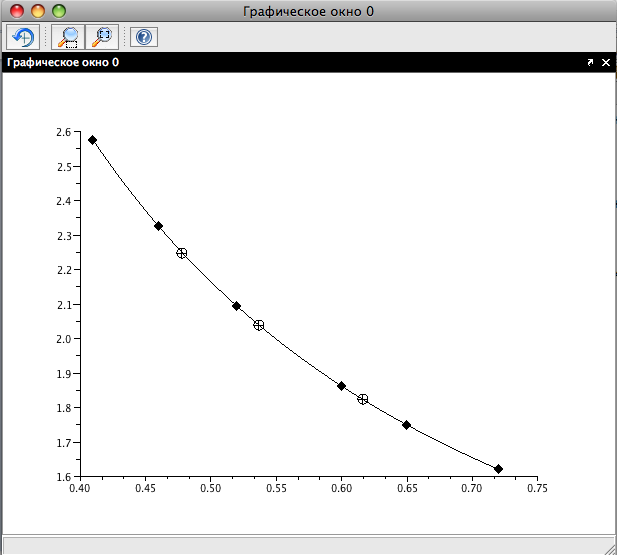The width and height of the screenshot is (617, 555).
Task: Click the diamond data point at x=0.60
Action: 341,386
